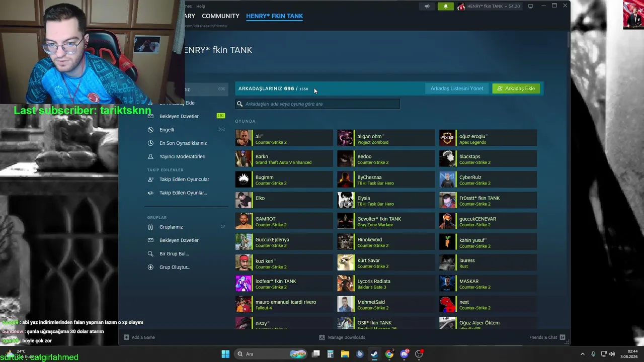Open the Windows Start menu
Screen dimensions: 644x362
click(x=225, y=354)
